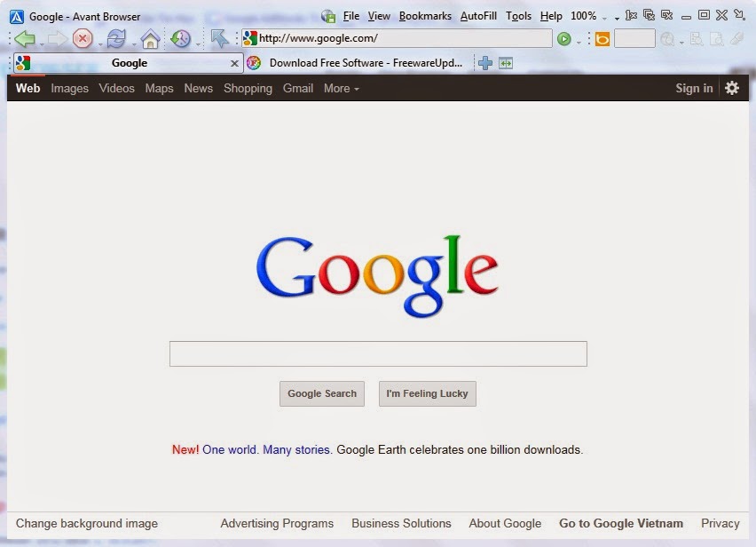Open the Tools menu
Screen dimensions: 756x547
[518, 16]
